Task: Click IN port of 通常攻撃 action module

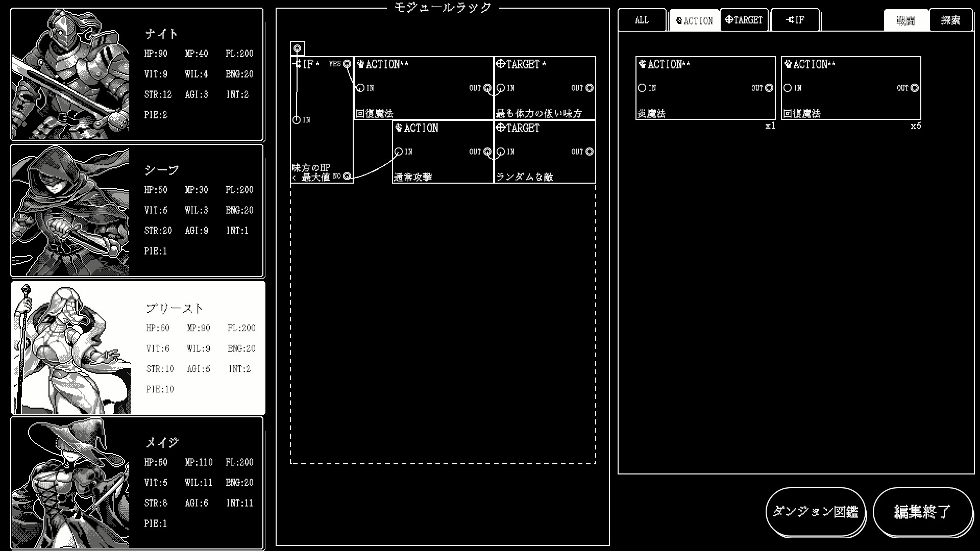Action: 399,152
